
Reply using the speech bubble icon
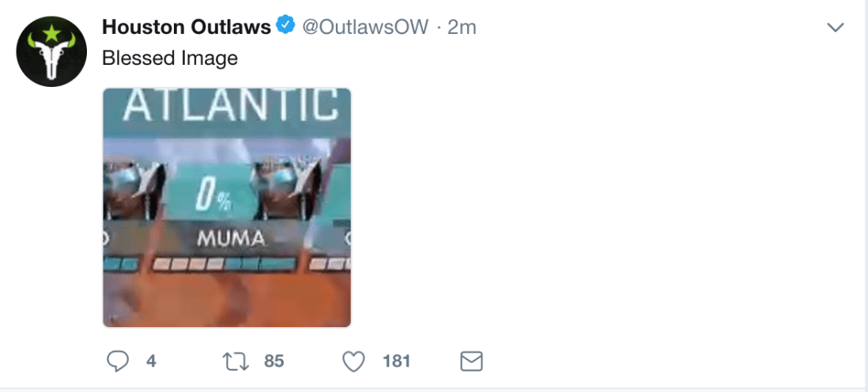click(117, 361)
